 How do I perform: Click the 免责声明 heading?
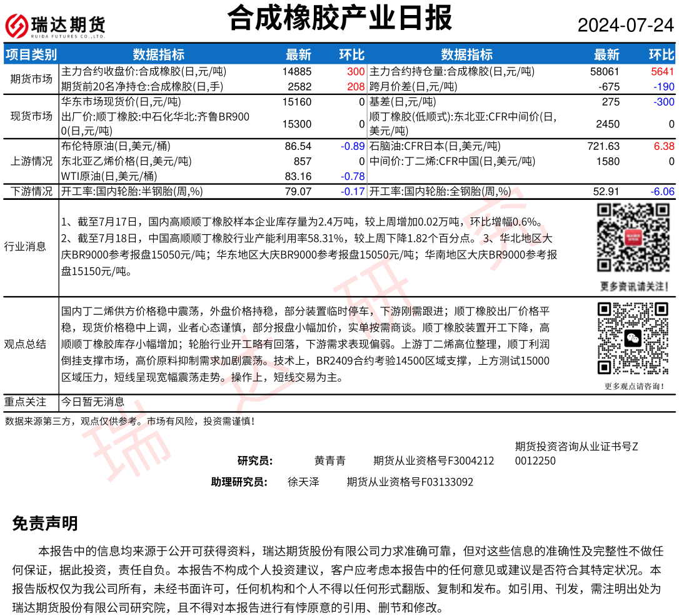click(x=45, y=524)
